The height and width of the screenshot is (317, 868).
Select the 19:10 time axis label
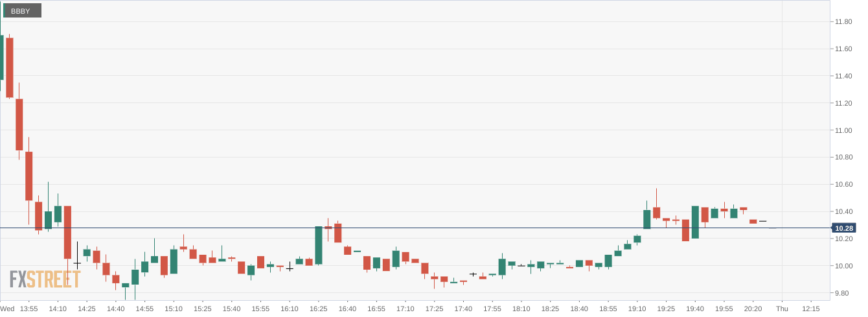637,309
